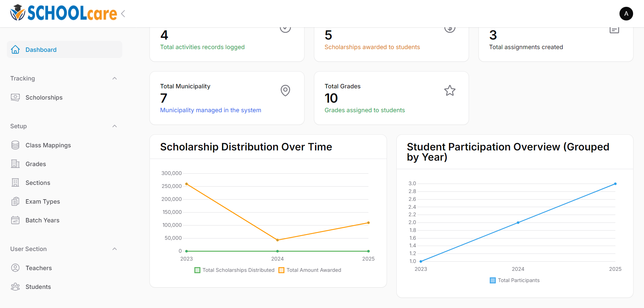
Task: Collapse the User Section chevron
Action: (x=115, y=249)
